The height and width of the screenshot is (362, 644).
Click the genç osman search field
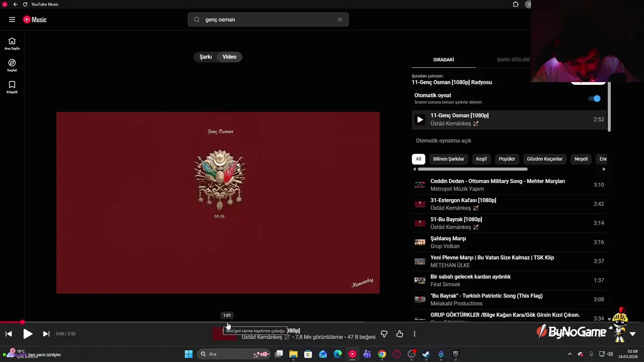click(268, 20)
